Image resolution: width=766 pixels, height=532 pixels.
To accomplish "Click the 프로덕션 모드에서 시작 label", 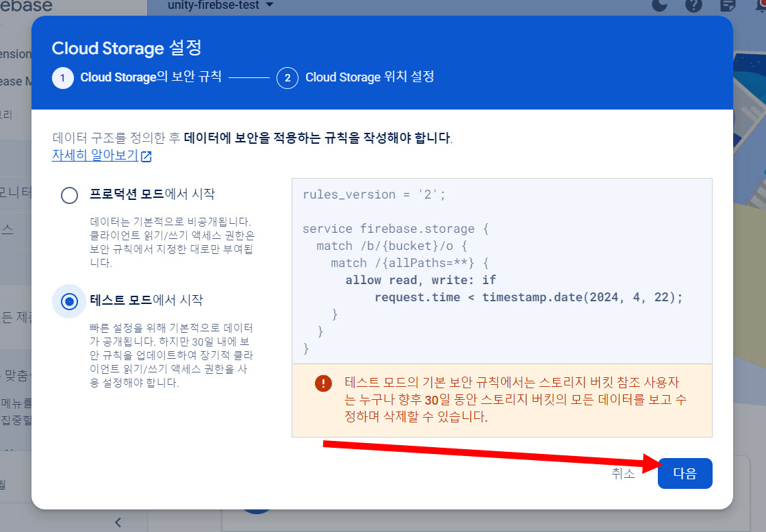I will coord(153,194).
